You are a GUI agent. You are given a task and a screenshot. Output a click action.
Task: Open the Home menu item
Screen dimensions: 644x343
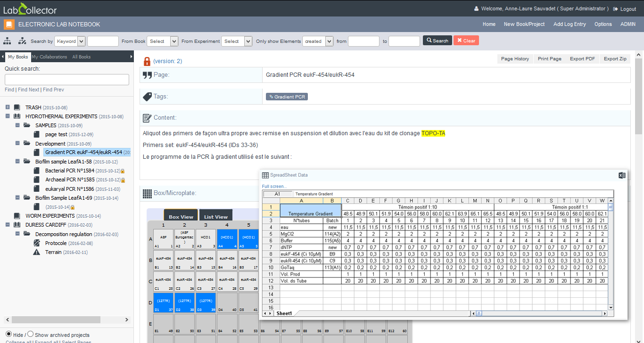pos(489,24)
